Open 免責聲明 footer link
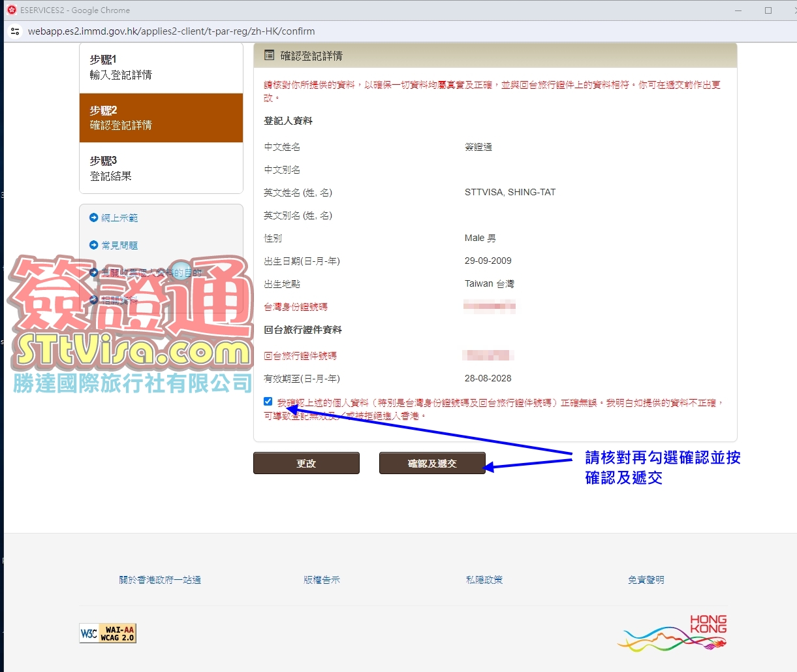The height and width of the screenshot is (672, 797). (646, 580)
